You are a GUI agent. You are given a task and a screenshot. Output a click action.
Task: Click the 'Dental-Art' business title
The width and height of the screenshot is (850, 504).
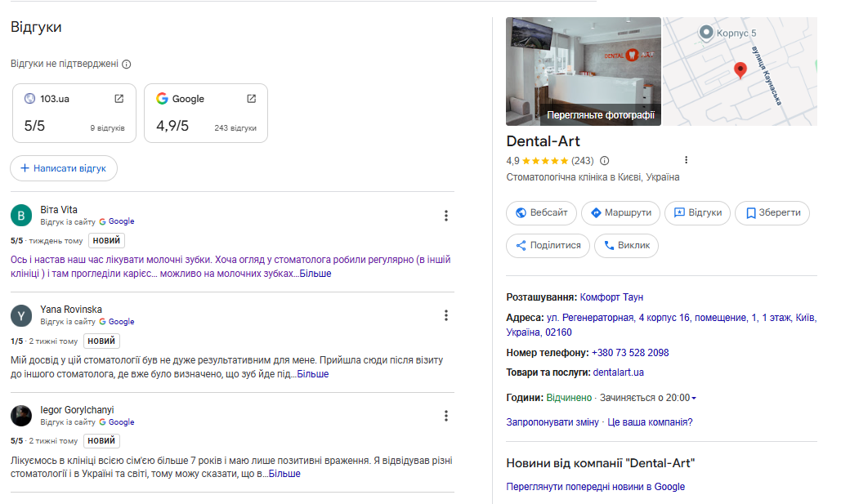click(x=544, y=141)
